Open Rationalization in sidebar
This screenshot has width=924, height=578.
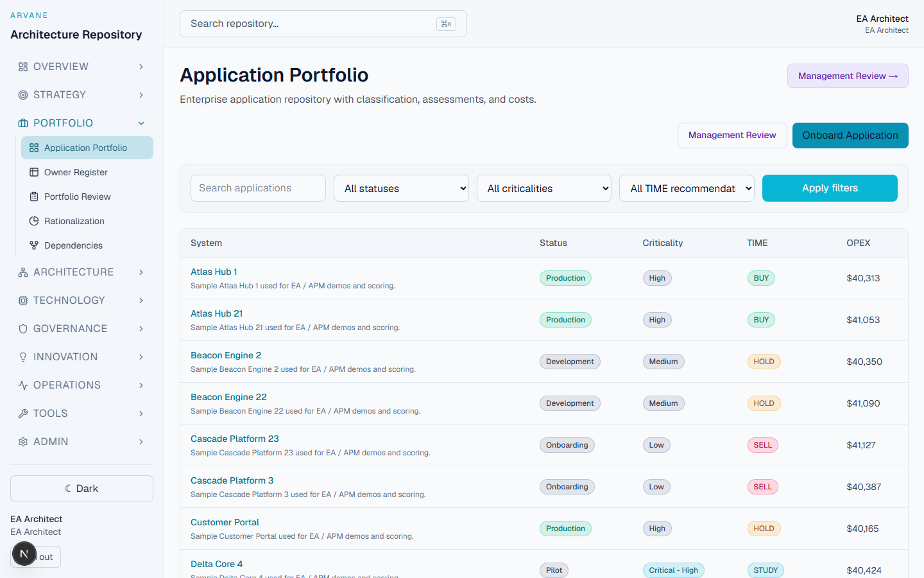(x=87, y=221)
